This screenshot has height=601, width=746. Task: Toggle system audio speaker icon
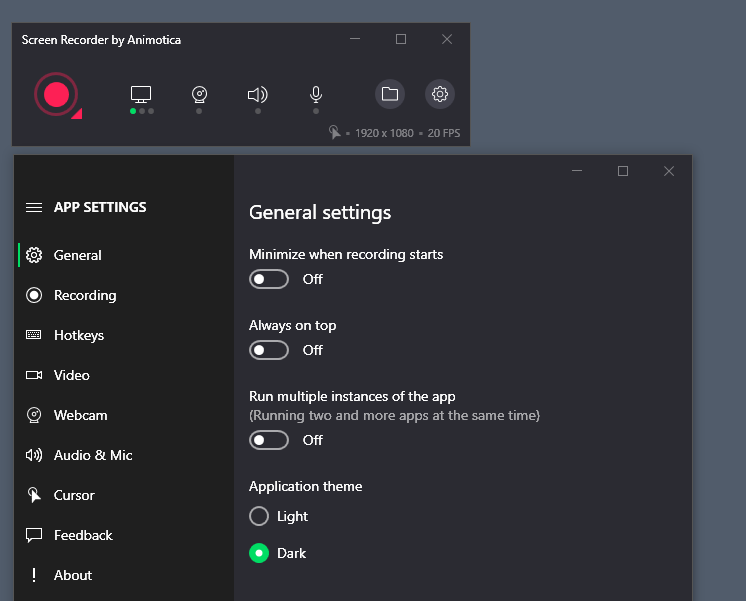coord(257,95)
